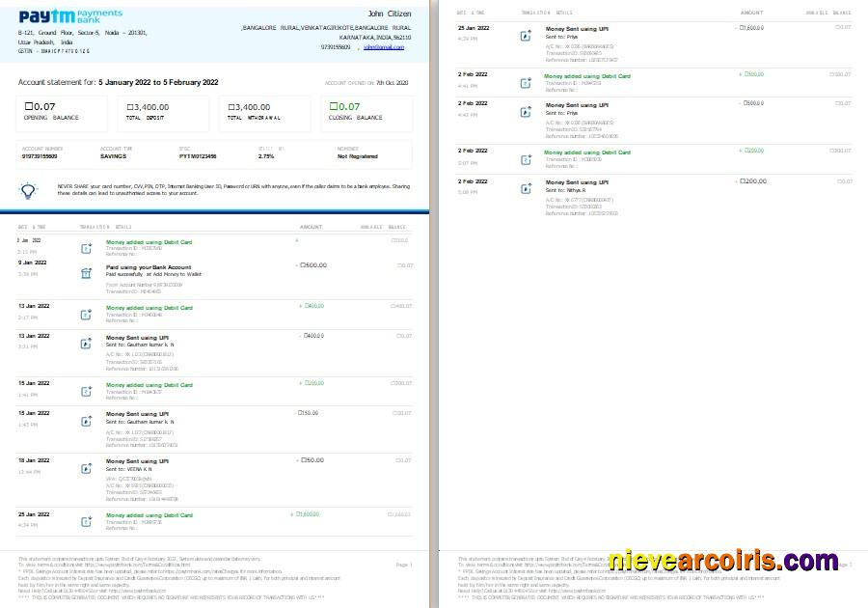Click the AMOUNT column header
Viewport: 868px width, 608px height.
coord(310,226)
